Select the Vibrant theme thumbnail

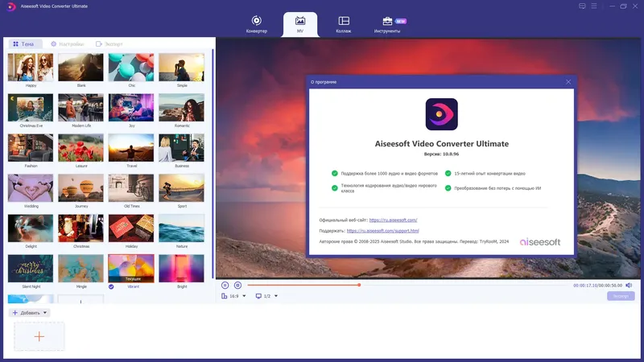131,269
